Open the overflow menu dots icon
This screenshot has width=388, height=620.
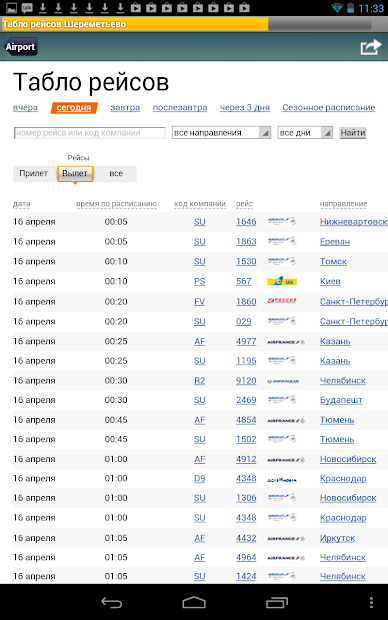coord(371,602)
